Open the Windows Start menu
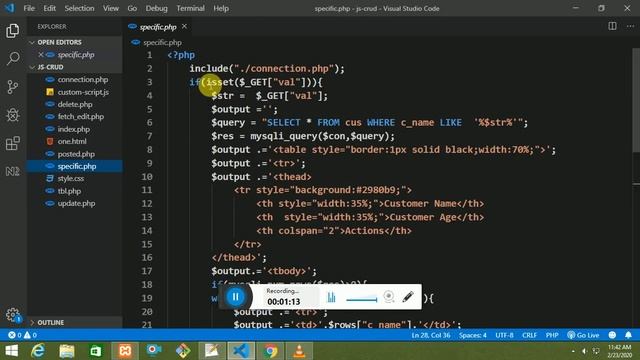 (11, 351)
